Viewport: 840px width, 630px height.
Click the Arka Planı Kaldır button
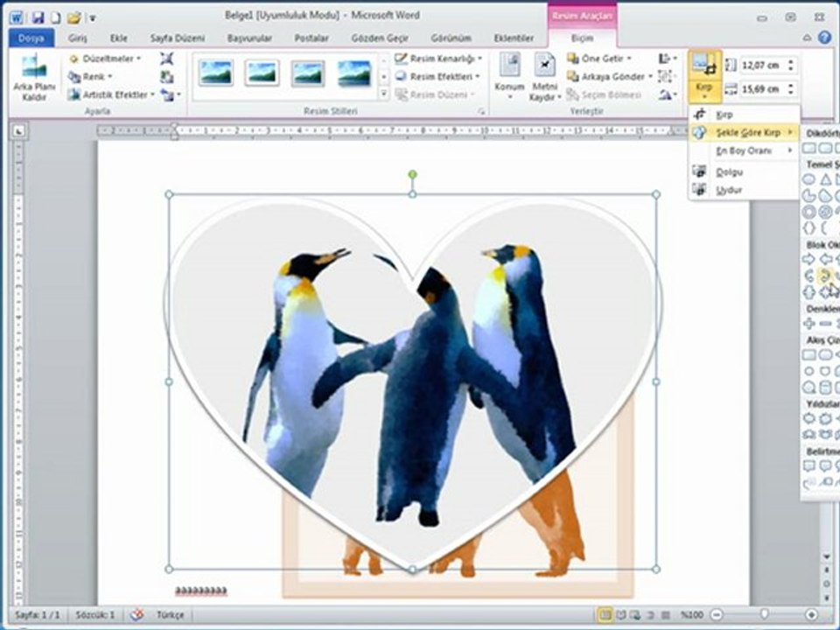[x=34, y=78]
